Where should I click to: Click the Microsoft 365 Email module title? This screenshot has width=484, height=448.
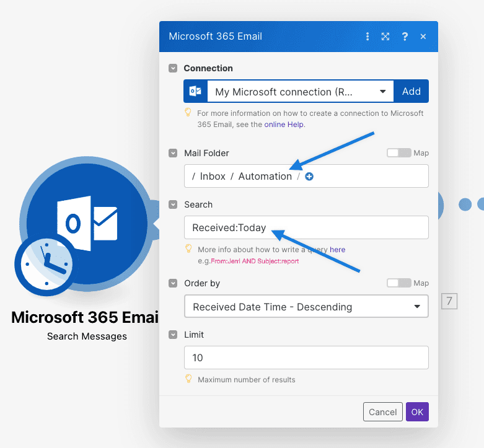(x=85, y=317)
